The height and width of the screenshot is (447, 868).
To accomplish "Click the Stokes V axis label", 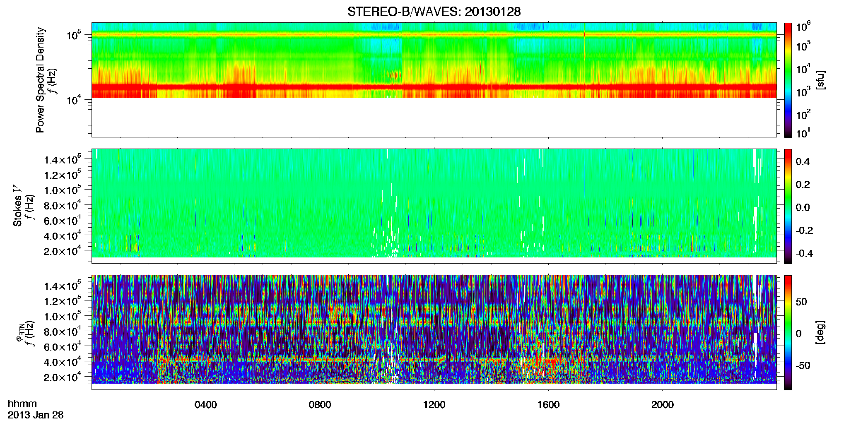I will [18, 206].
